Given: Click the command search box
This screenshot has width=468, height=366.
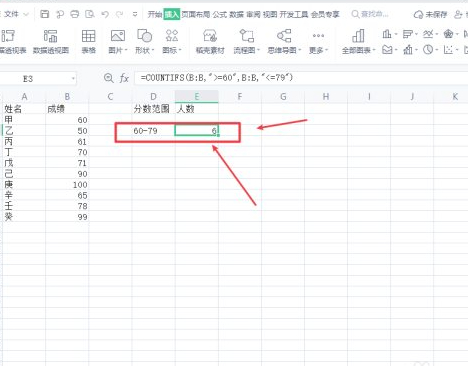Looking at the screenshot, I should tap(370, 14).
